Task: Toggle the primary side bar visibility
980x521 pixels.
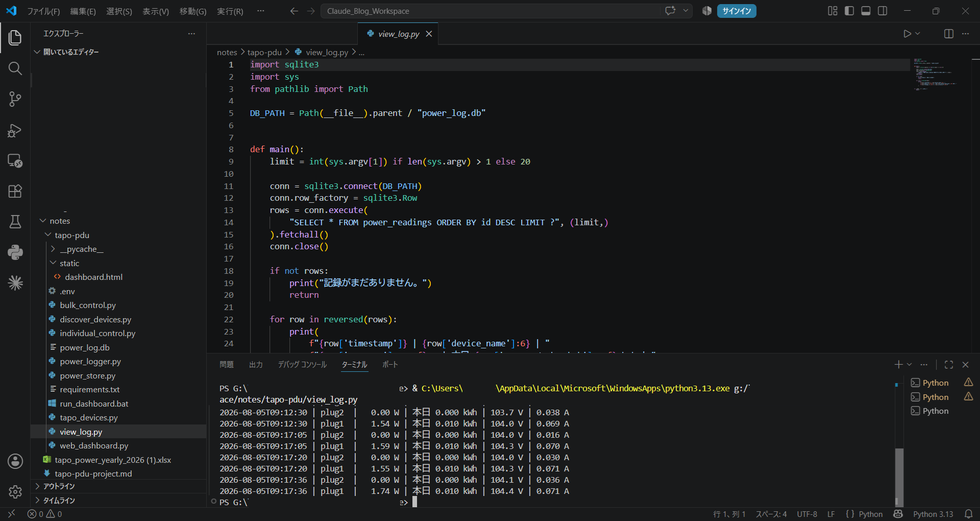Action: coord(849,11)
